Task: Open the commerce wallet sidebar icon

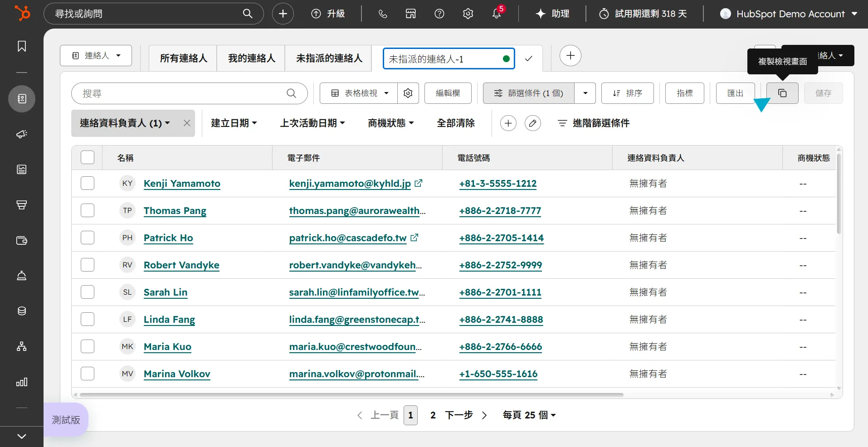Action: (x=22, y=240)
